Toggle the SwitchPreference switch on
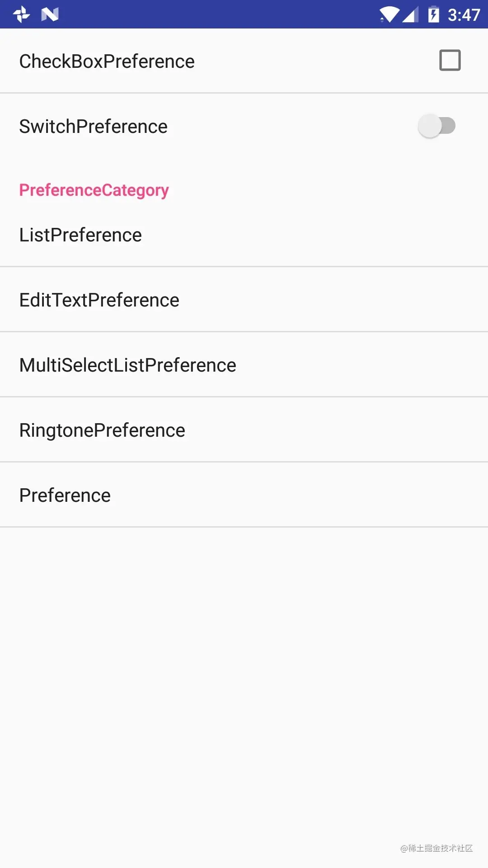Viewport: 488px width, 868px height. 437,126
